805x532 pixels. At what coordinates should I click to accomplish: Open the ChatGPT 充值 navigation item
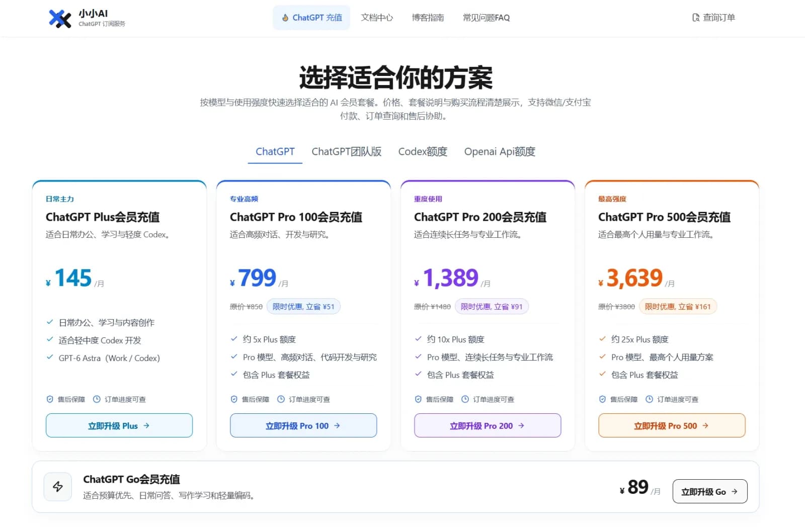tap(311, 18)
